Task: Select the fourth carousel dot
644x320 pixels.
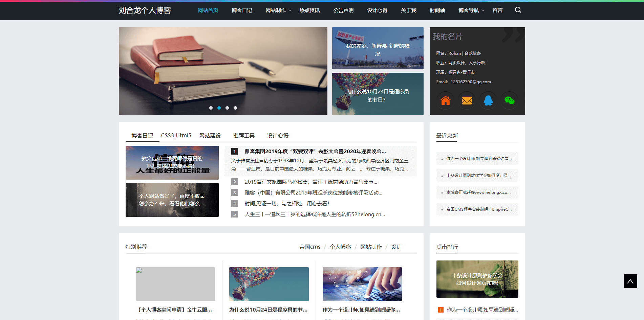Action: tap(235, 108)
